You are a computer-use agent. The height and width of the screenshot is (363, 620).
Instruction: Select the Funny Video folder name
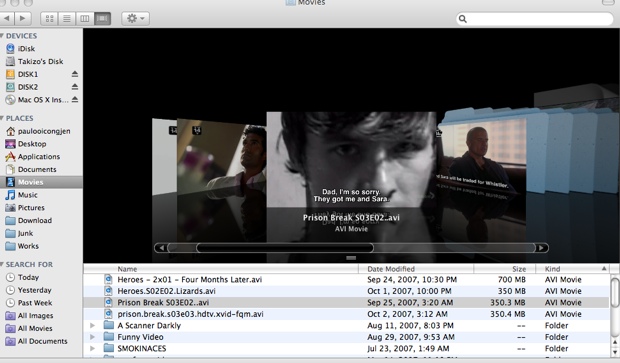(140, 337)
